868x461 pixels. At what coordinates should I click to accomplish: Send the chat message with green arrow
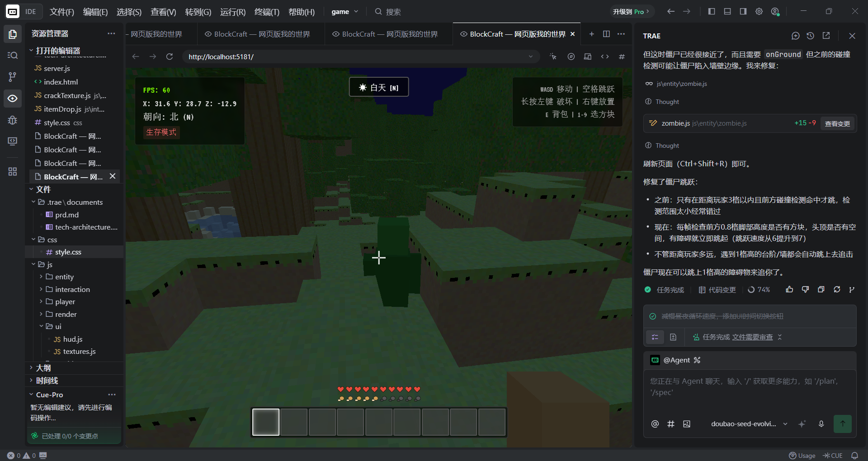pyautogui.click(x=843, y=424)
